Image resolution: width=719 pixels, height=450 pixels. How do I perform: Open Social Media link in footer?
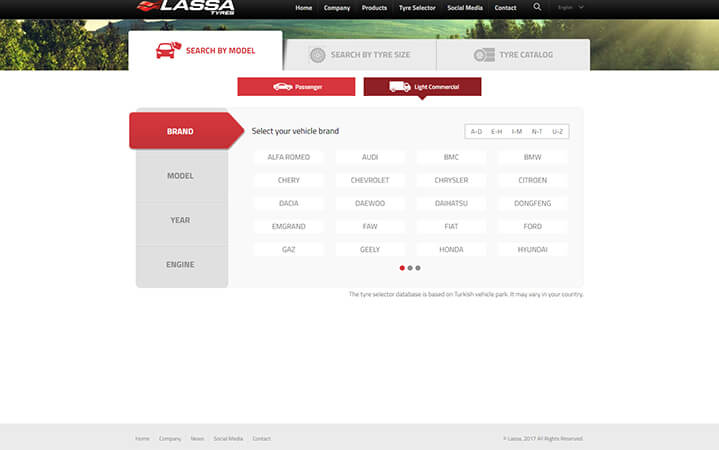click(228, 439)
